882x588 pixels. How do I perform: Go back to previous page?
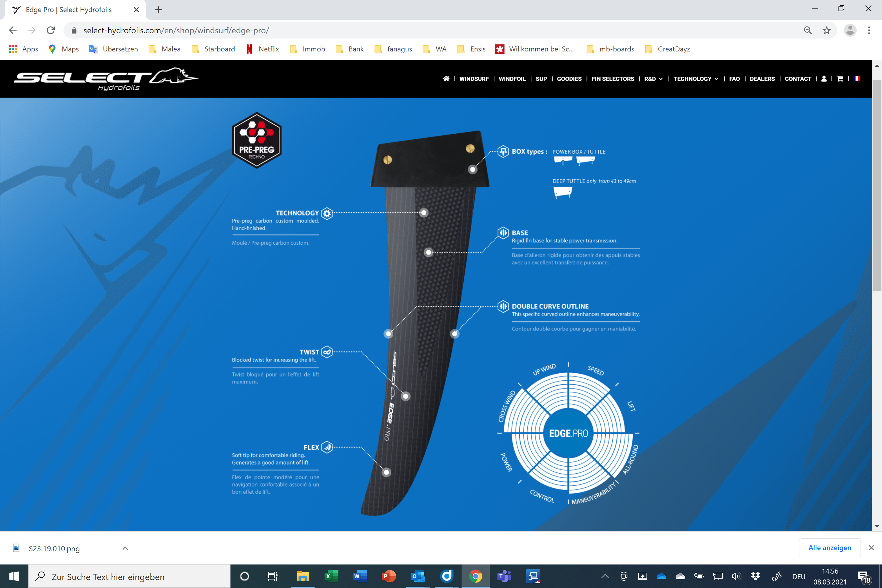click(13, 30)
